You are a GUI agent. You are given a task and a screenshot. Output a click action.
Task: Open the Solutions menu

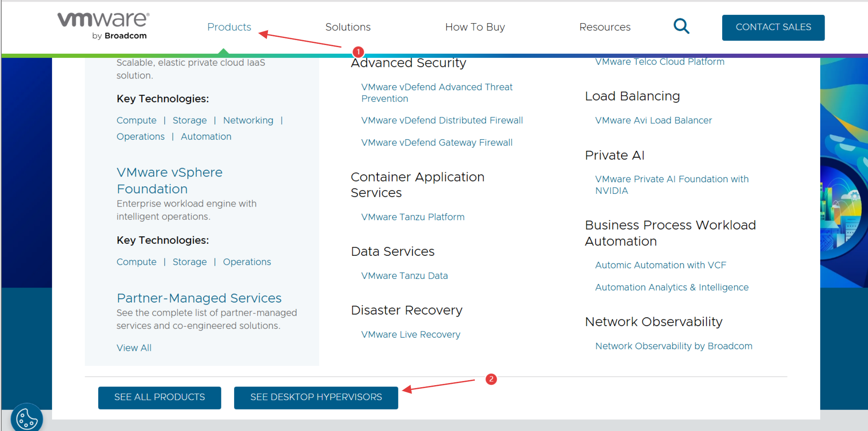(x=348, y=27)
